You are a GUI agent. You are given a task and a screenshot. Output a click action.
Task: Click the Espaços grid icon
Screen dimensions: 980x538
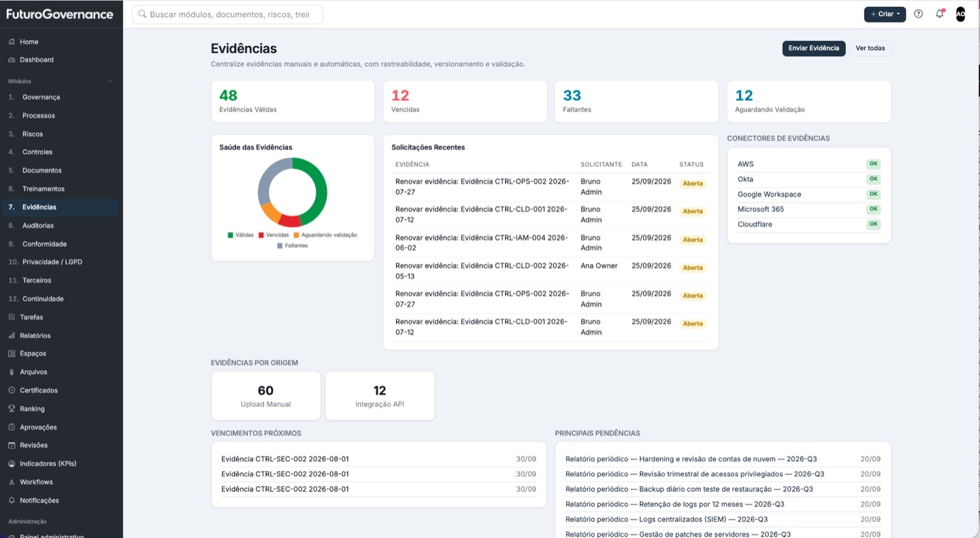[x=12, y=354]
